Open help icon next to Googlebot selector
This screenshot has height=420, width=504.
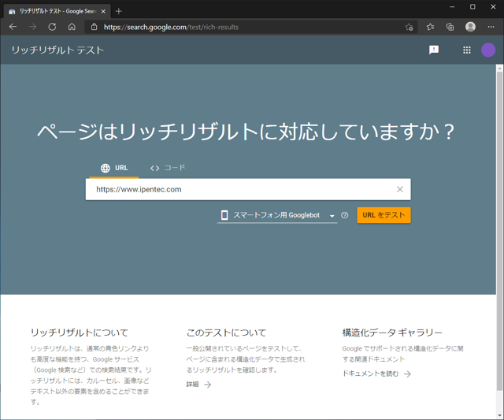[x=345, y=215]
